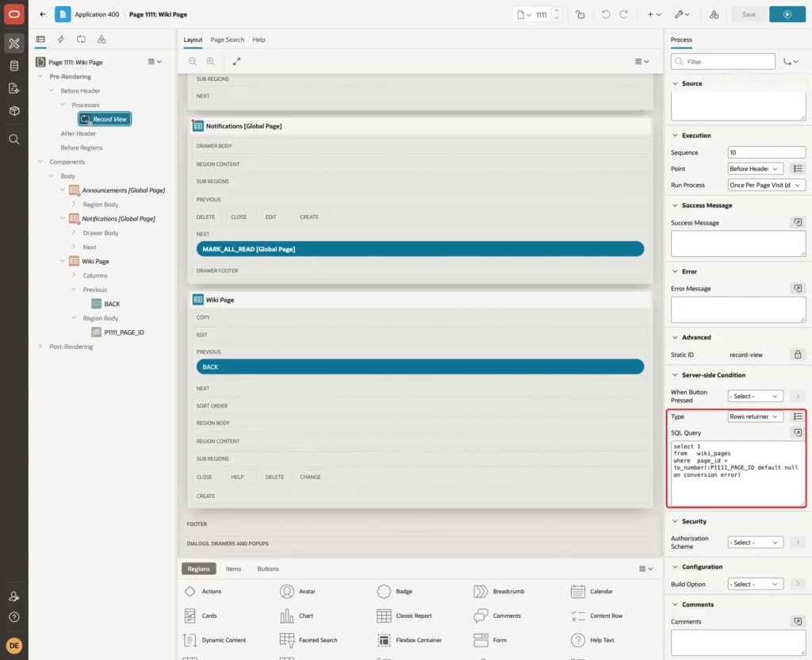
Task: Switch to the Dynamic Actions lightning tab
Action: (x=60, y=40)
